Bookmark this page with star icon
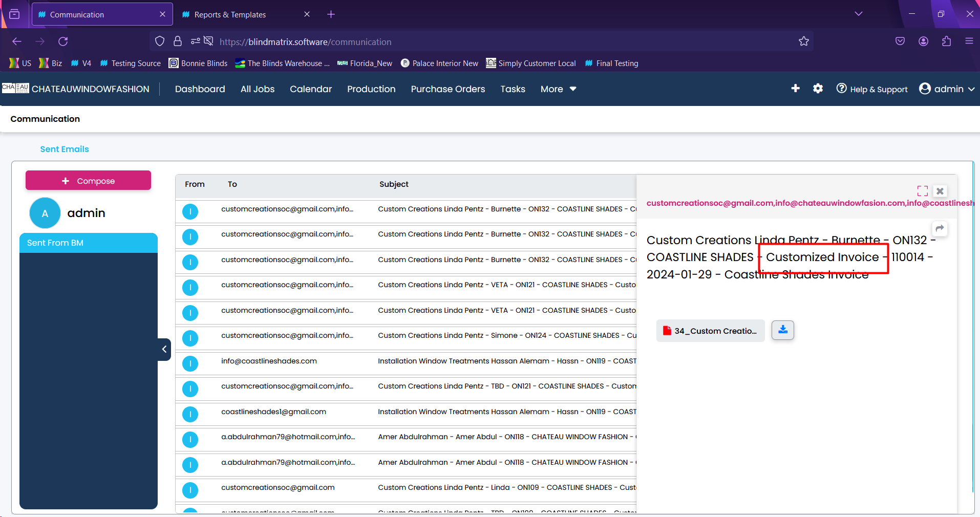The height and width of the screenshot is (517, 980). pos(803,41)
